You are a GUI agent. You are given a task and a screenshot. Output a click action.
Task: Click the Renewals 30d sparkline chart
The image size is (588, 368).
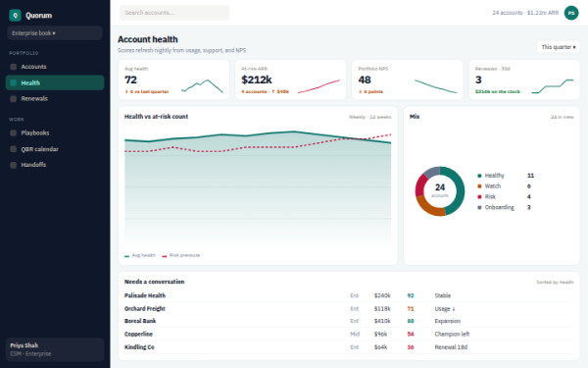(x=553, y=86)
